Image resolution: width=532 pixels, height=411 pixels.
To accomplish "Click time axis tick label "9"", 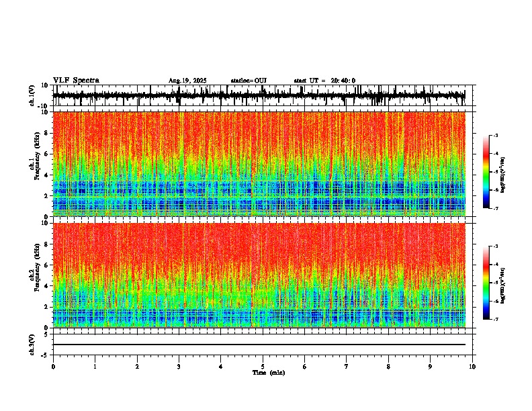I will pyautogui.click(x=430, y=367).
